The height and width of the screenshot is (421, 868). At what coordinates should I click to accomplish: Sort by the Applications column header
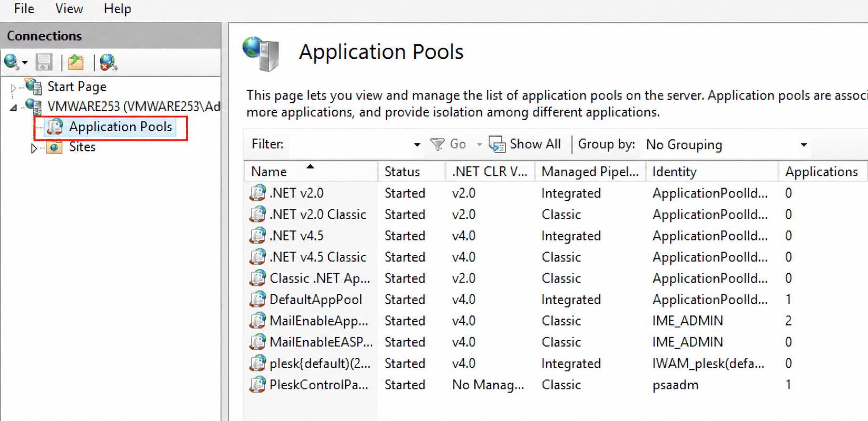[x=822, y=171]
